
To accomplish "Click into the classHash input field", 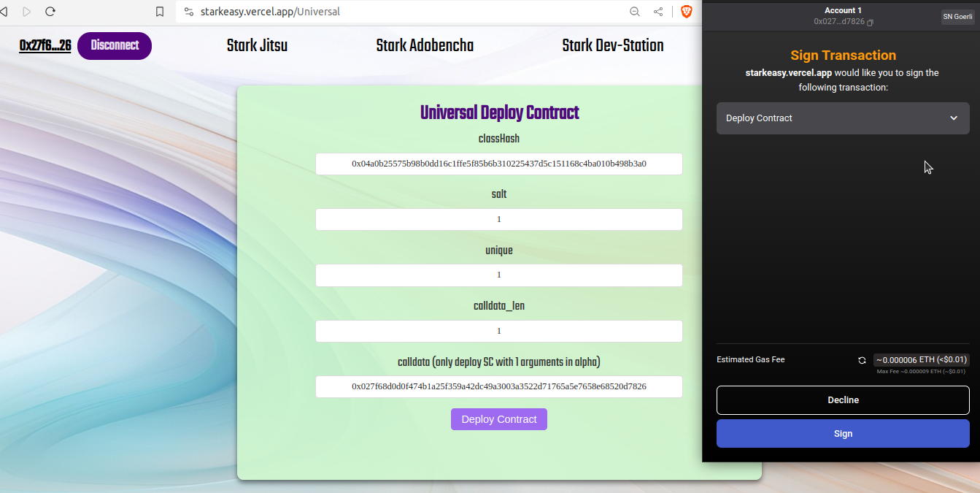I will [499, 164].
